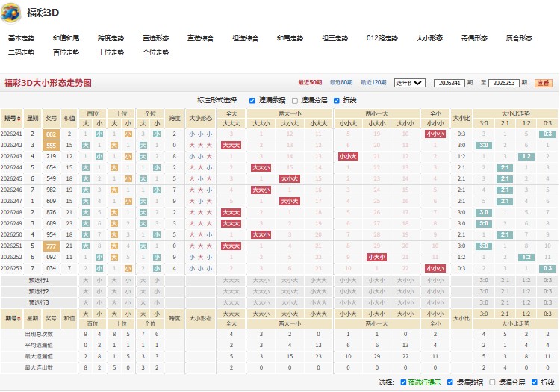
Task: Select 小小小 in 预选行2
Action: (435, 292)
